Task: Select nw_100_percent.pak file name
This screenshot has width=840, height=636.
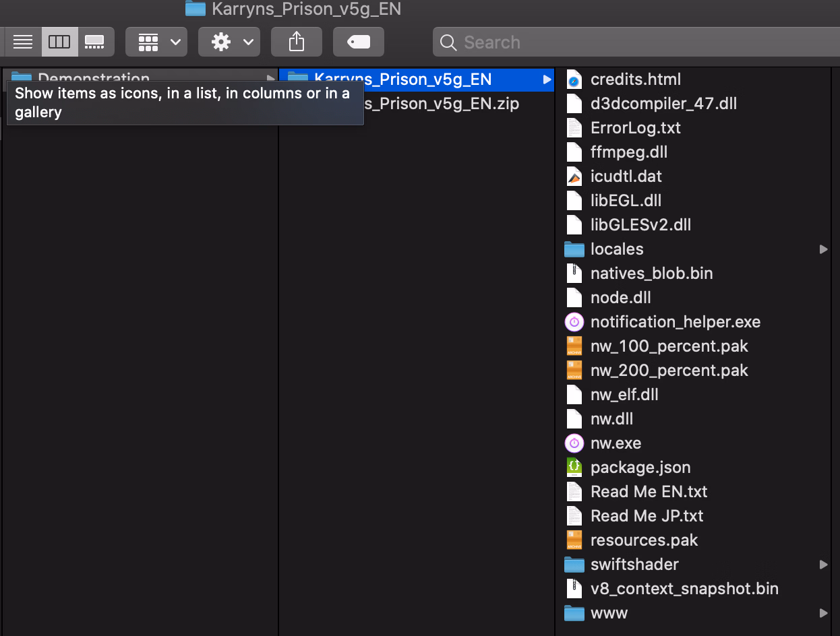Action: (x=669, y=346)
